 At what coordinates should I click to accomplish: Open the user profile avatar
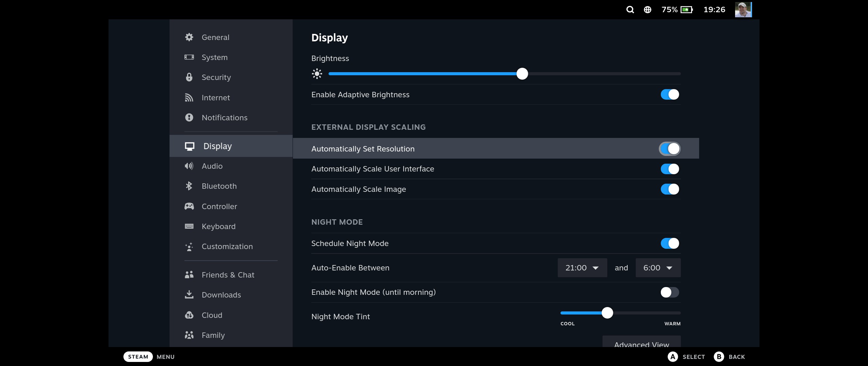(x=743, y=9)
